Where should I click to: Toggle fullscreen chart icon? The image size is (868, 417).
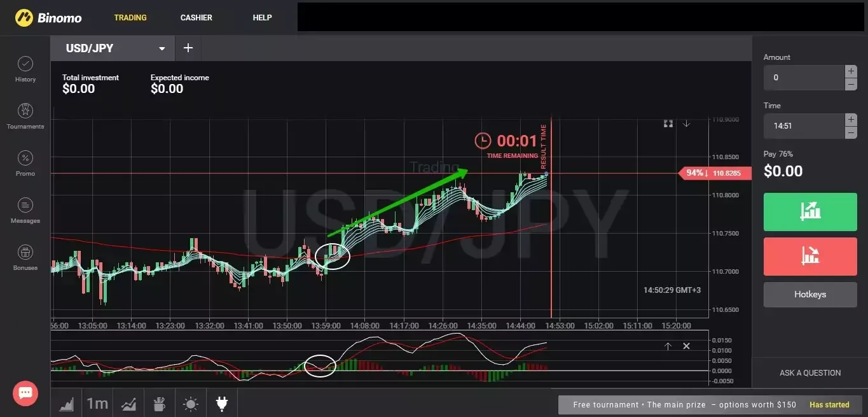[668, 124]
